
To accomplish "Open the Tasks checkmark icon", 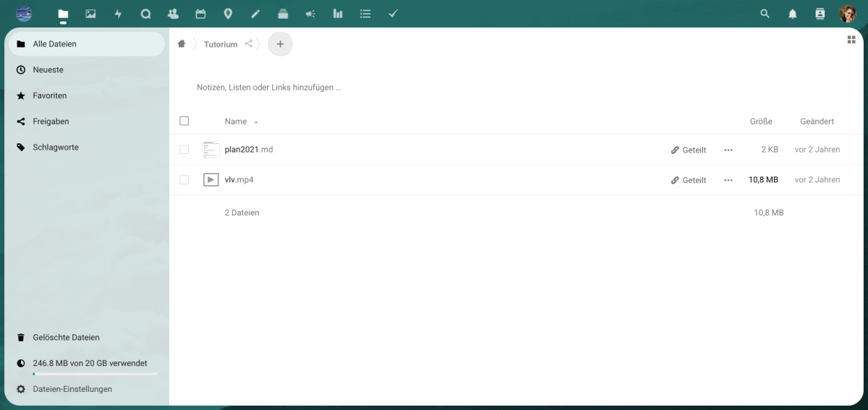I will [x=393, y=14].
